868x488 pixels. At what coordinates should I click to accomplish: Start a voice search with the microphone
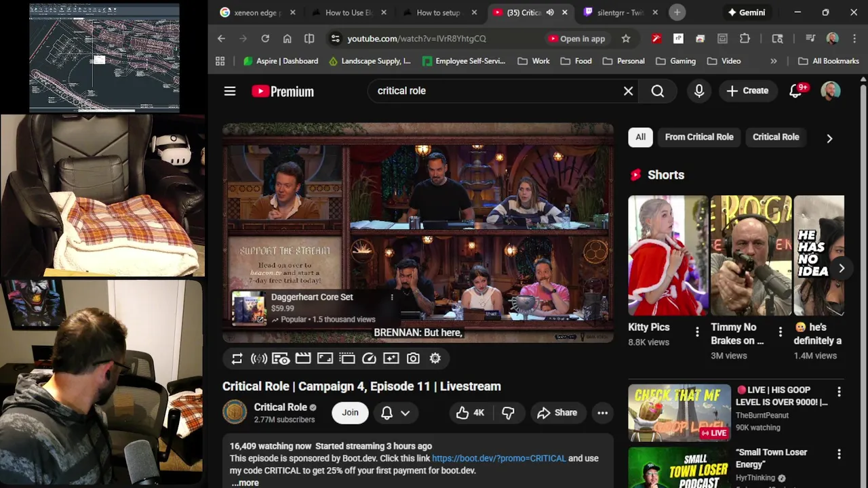pos(699,91)
